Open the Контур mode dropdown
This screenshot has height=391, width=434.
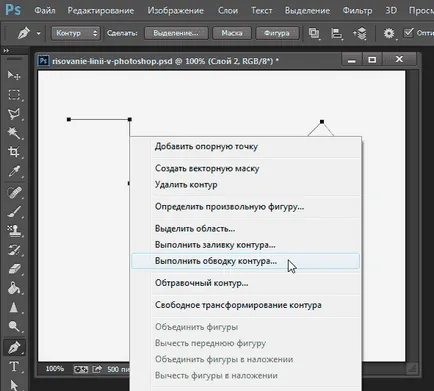click(x=76, y=33)
